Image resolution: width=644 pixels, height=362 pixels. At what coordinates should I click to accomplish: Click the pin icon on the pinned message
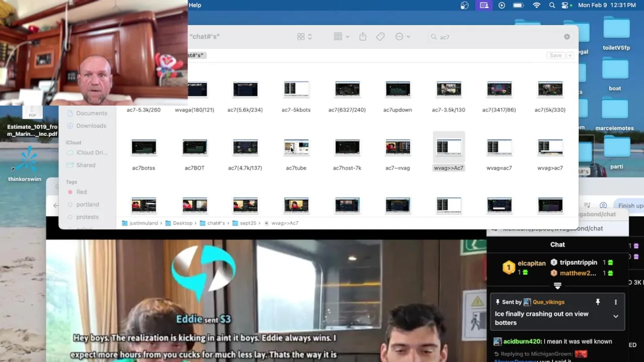(x=598, y=302)
